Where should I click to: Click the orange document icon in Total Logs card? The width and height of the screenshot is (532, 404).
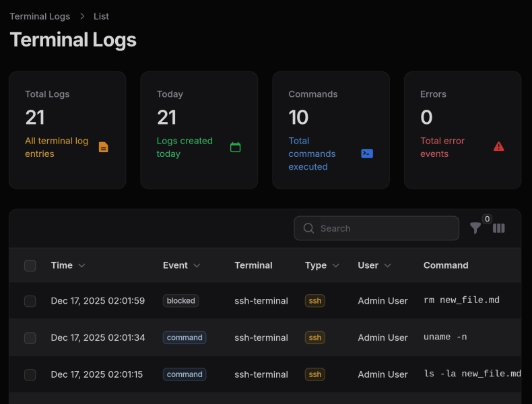(x=104, y=147)
